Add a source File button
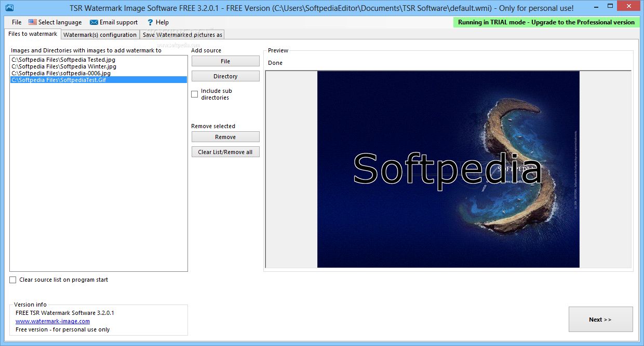 (x=225, y=61)
